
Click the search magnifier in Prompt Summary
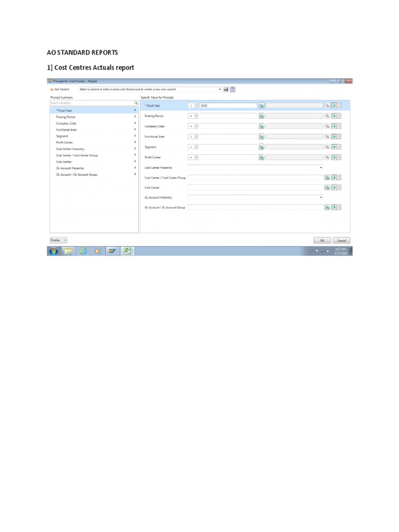coord(136,103)
